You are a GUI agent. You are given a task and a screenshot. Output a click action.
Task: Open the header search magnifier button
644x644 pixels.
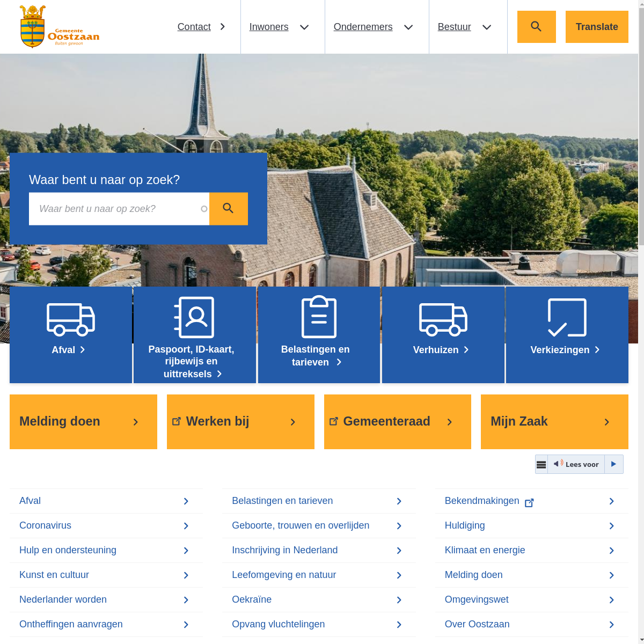pyautogui.click(x=536, y=27)
